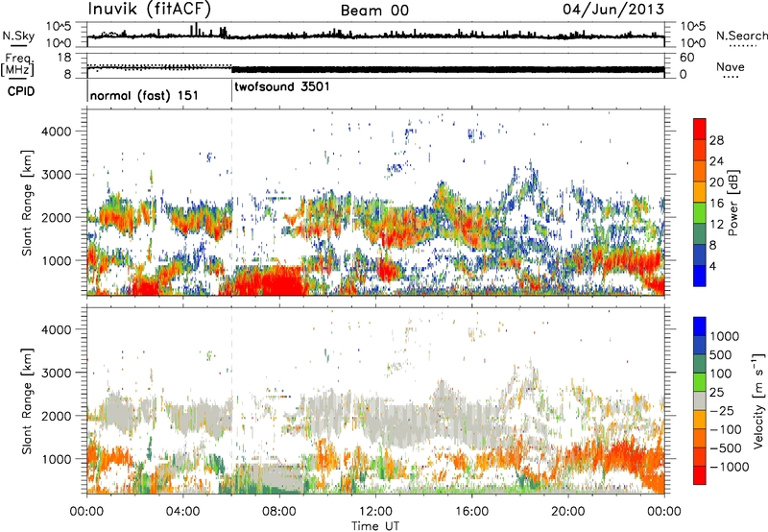Click the 'Inuvik (fitACF)' plot title
The height and width of the screenshot is (532, 768).
click(x=150, y=10)
